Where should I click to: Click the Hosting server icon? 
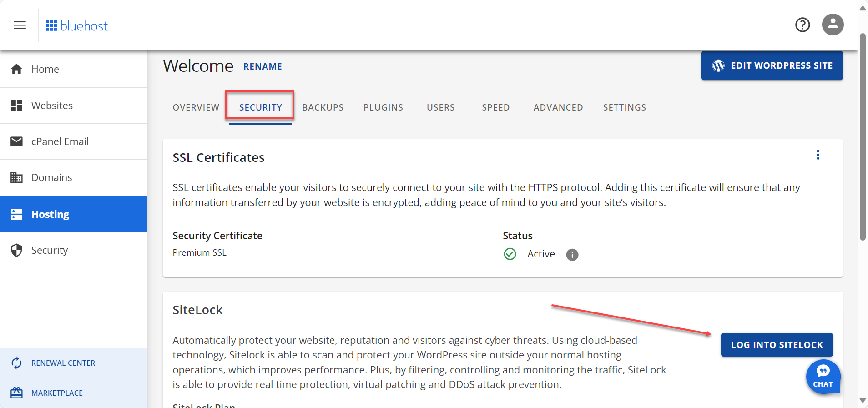click(x=16, y=214)
